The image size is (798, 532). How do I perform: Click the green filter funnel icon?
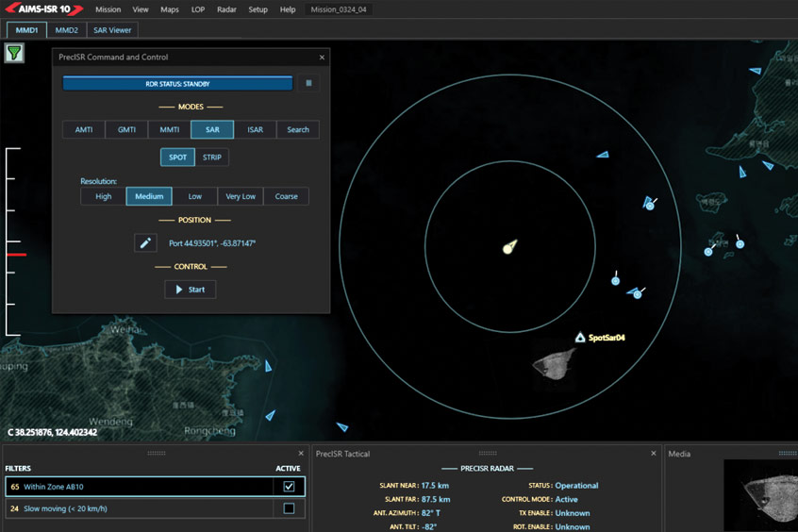coord(14,53)
